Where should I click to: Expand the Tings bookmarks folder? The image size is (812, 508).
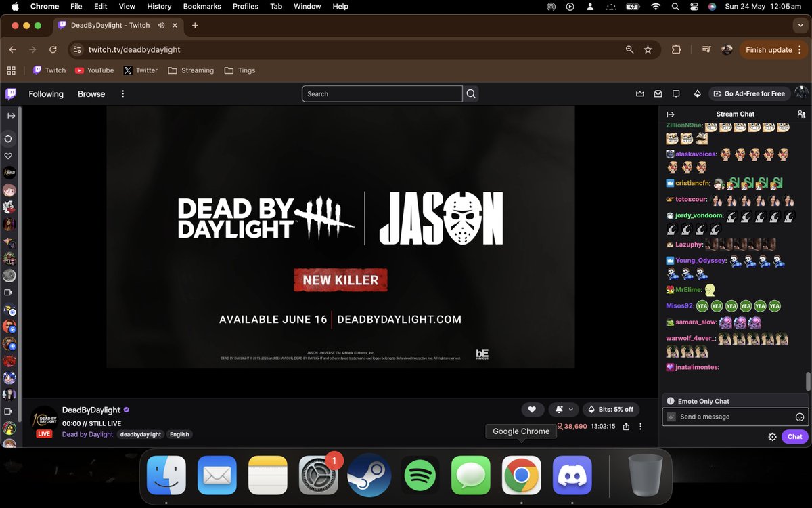[240, 70]
